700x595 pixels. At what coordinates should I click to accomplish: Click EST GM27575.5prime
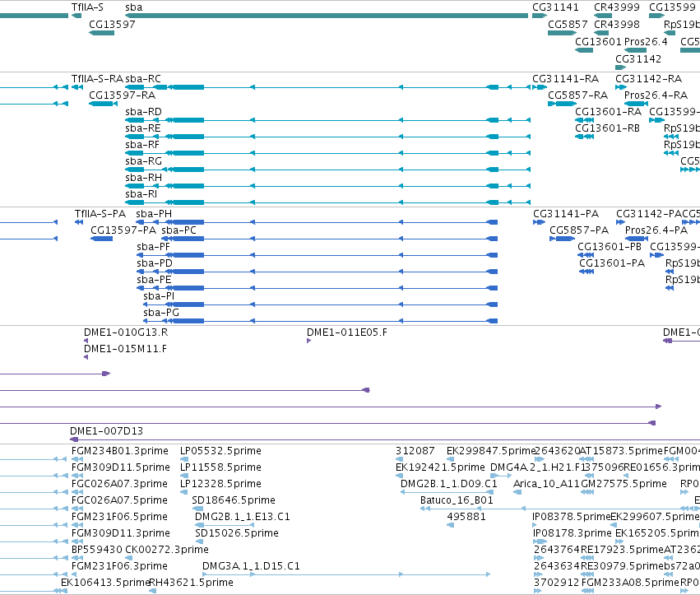(x=624, y=484)
